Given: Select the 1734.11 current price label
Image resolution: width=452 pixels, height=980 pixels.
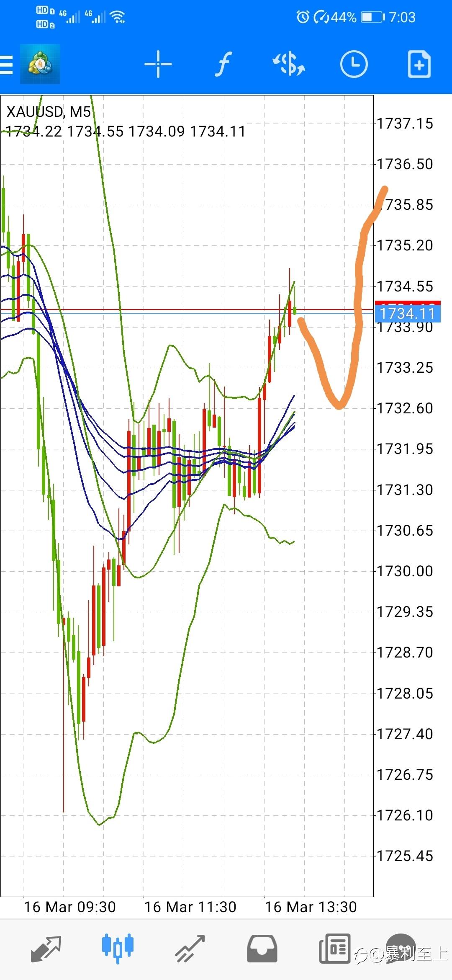Looking at the screenshot, I should 408,313.
